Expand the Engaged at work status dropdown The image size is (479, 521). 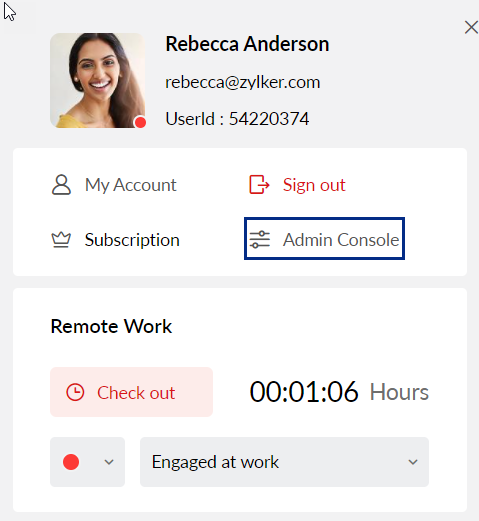(284, 462)
